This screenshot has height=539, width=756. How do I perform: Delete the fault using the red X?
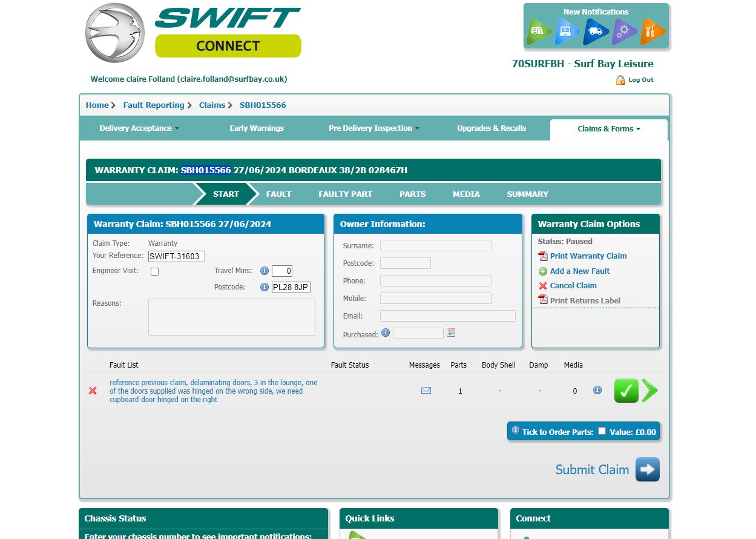click(x=93, y=391)
